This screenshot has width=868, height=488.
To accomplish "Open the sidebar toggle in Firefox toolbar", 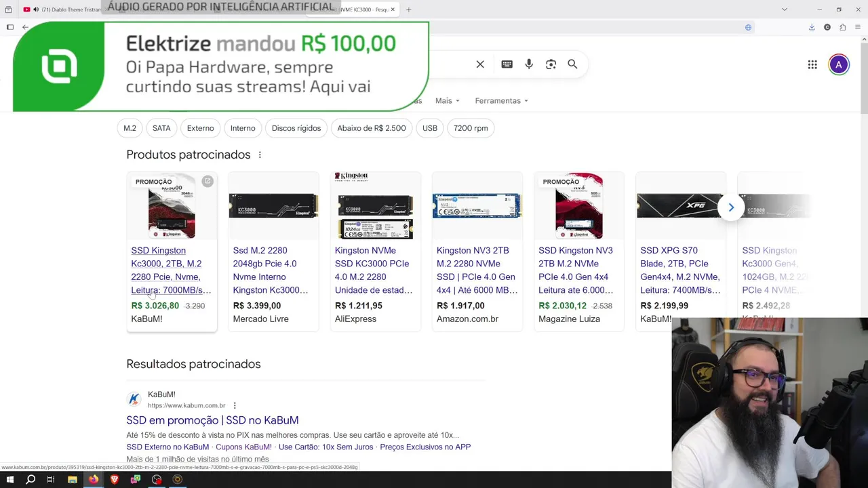I will coord(9,27).
